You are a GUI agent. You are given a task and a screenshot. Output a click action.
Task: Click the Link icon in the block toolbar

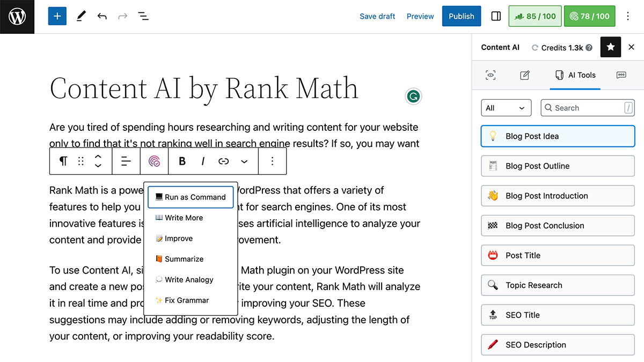tap(223, 161)
